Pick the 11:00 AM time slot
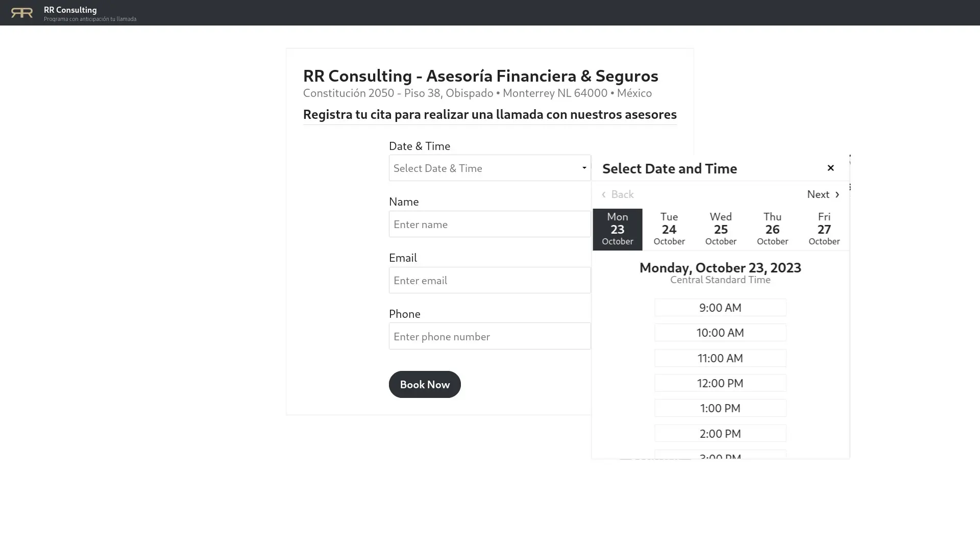Viewport: 980px width, 551px height. click(720, 358)
